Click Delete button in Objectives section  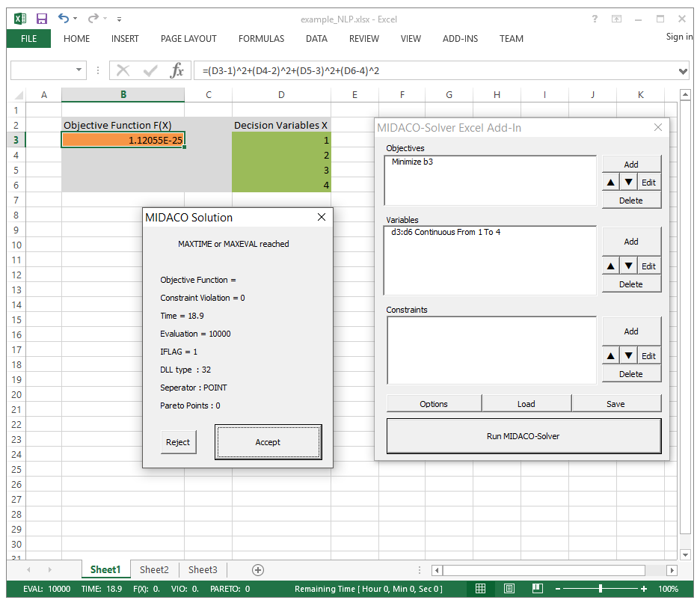click(x=630, y=200)
